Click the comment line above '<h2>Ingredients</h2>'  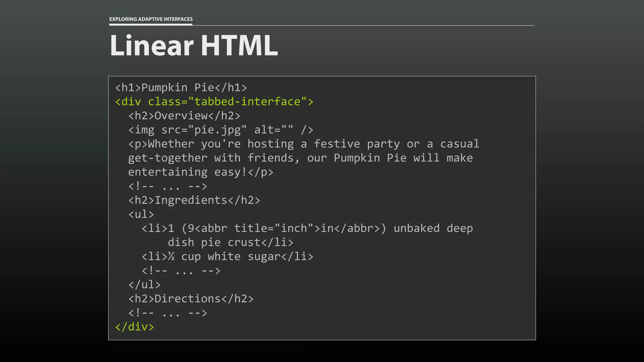168,186
